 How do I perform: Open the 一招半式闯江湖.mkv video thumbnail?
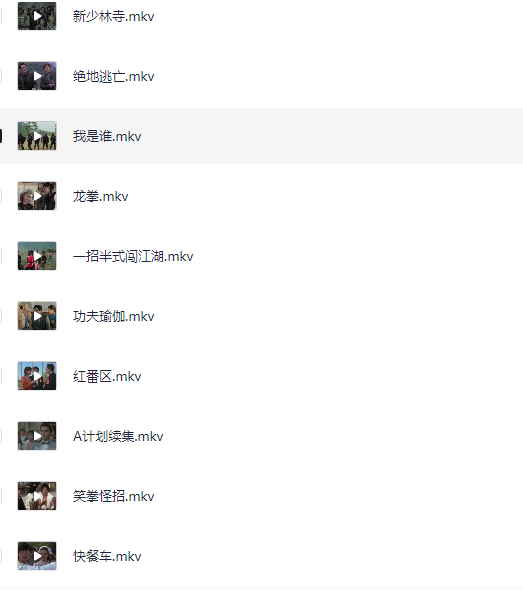tap(37, 256)
